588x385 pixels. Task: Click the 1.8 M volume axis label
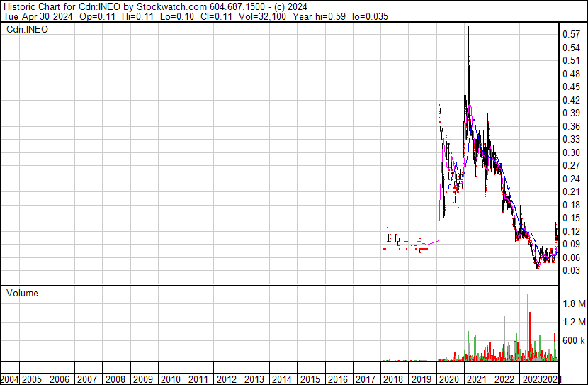click(x=574, y=303)
